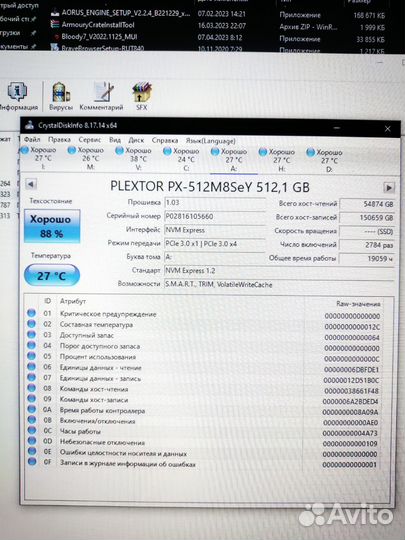Select attribute row 08 Команды хост-чтения
The height and width of the screenshot is (540, 405).
tap(204, 389)
